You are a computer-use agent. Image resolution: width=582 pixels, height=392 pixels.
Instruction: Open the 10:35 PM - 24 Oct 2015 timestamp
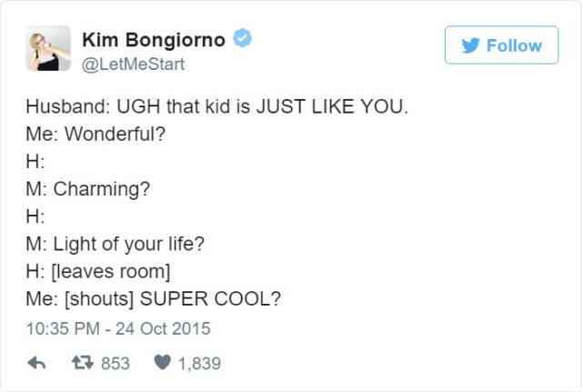tap(118, 328)
